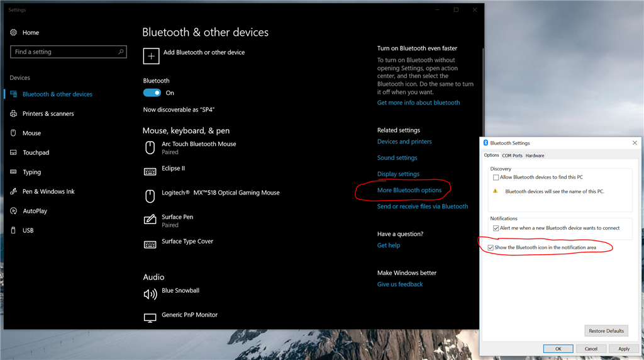Click the Bluetooth logo in Bluetooth Settings title
The width and height of the screenshot is (644, 360).
click(x=486, y=143)
